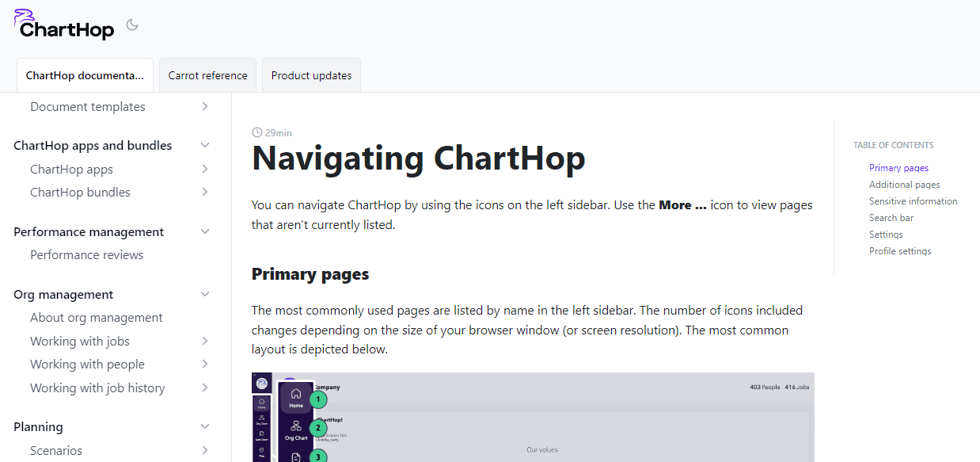Expand the ChartHop apps chevron
The height and width of the screenshot is (462, 980).
(x=205, y=169)
